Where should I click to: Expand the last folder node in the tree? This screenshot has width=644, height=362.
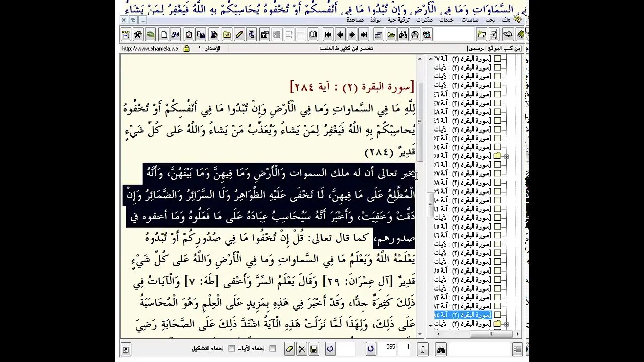coord(506,324)
